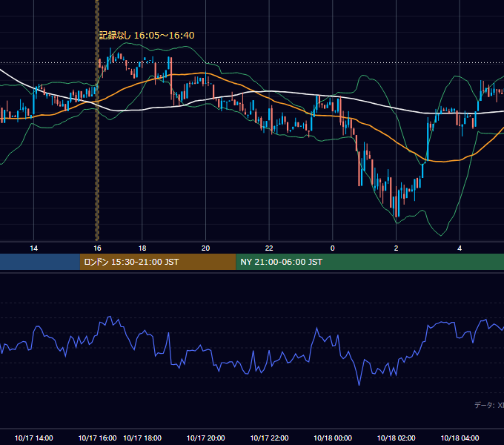This screenshot has width=504, height=445.
Task: Click the 20 hour tick on price chart axis
Action: coord(206,248)
